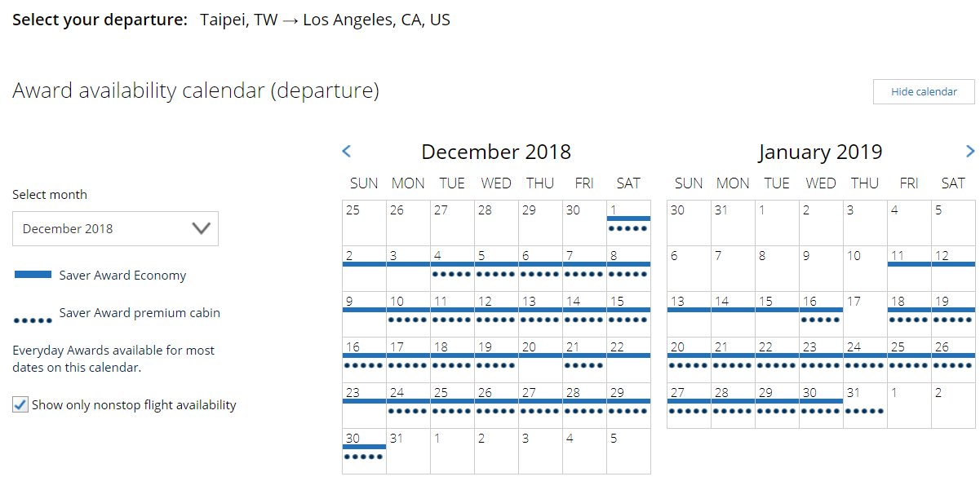The height and width of the screenshot is (481, 980).
Task: Select December 30, 2018 in last row
Action: [x=364, y=451]
